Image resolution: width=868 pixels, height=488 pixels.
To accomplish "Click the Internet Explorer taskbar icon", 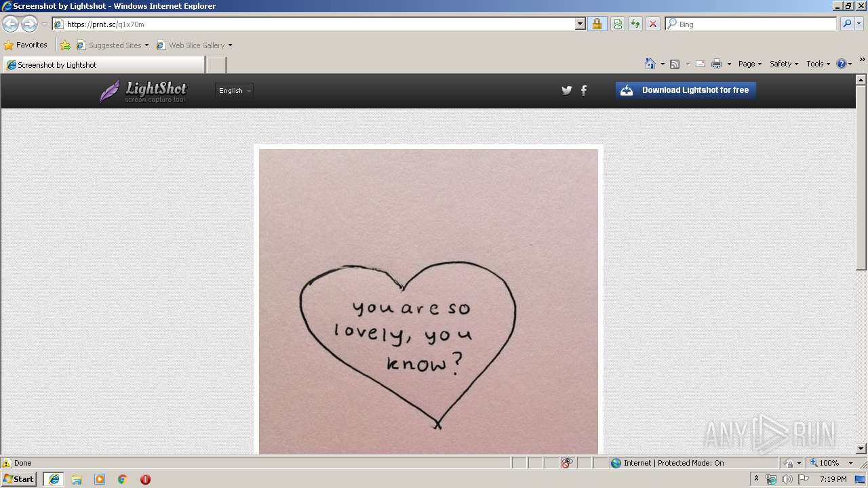I will point(54,479).
